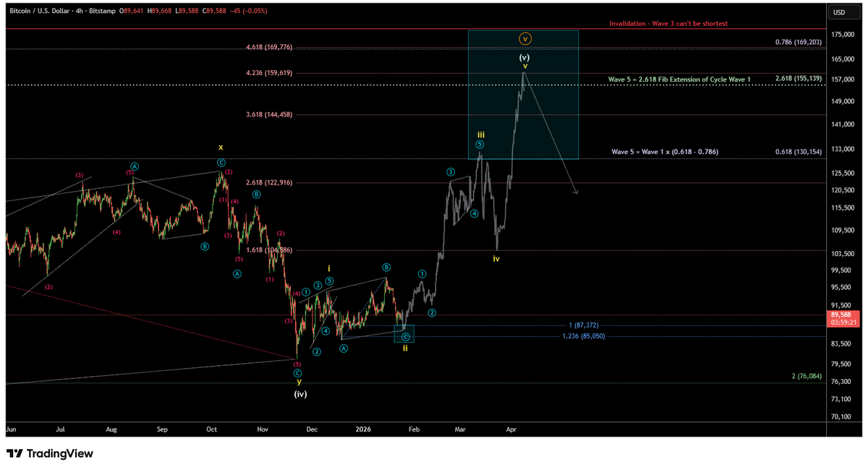The width and height of the screenshot is (868, 470).
Task: Select the white (iv) wave label
Action: (300, 394)
